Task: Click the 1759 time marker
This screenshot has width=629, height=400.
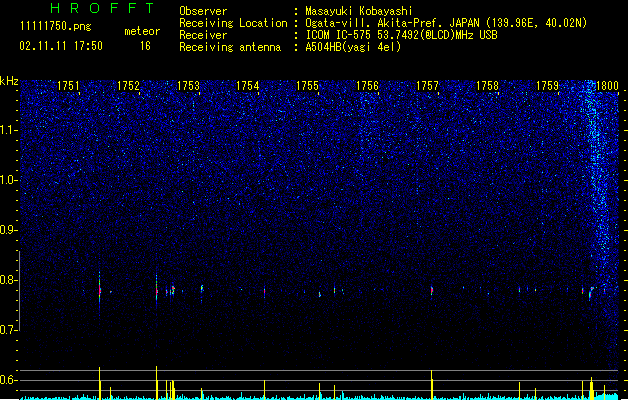Action: click(x=547, y=86)
